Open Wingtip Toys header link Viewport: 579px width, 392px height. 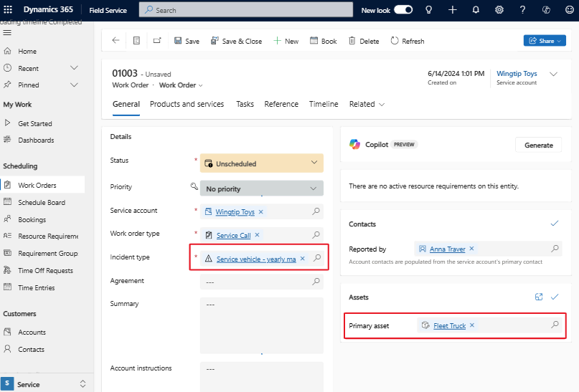point(517,74)
